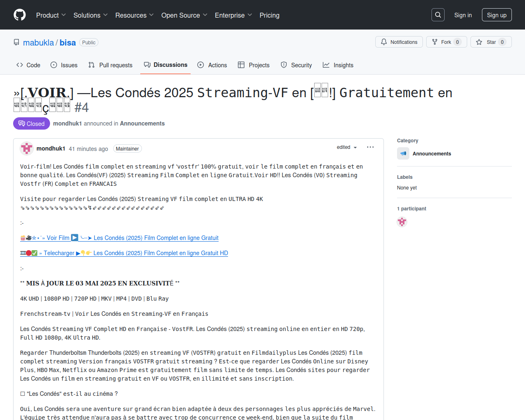Viewport: 525px width, 420px height.
Task: Click the Fork count 0 badge
Action: (458, 42)
